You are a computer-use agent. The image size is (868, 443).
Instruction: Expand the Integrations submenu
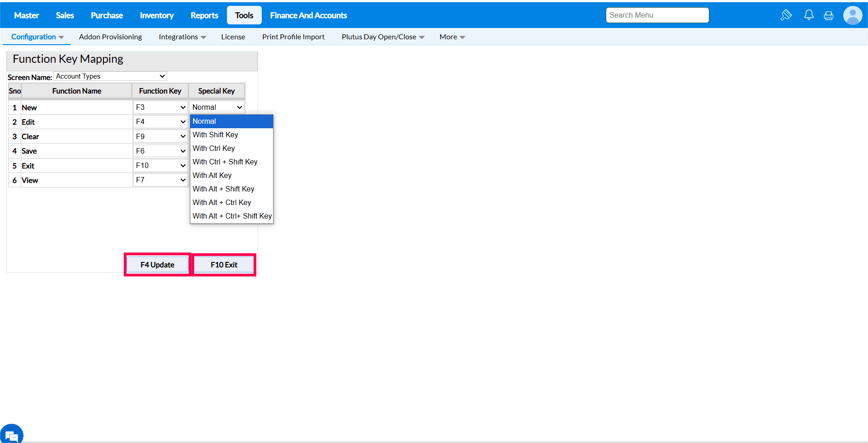click(182, 37)
